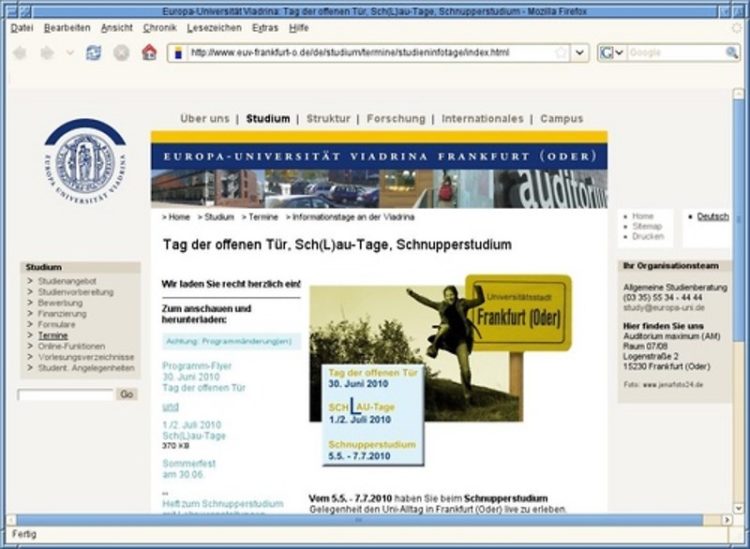
Task: Click the URL address field
Action: pos(371,53)
